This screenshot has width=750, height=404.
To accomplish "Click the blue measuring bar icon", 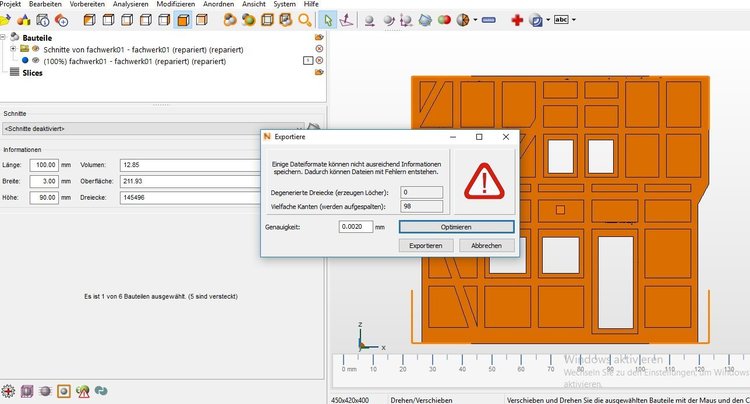I will tap(488, 20).
